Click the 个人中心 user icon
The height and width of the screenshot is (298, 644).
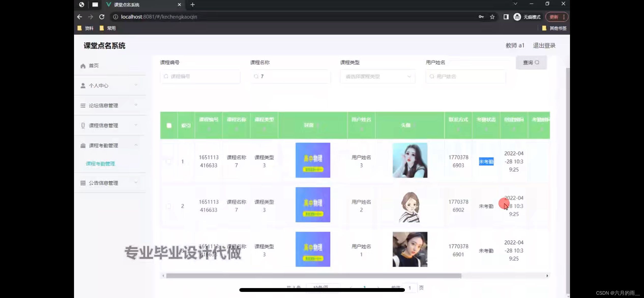[x=83, y=86]
